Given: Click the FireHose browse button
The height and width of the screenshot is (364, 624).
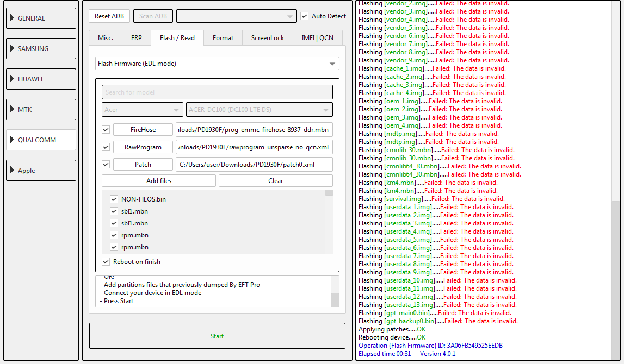Looking at the screenshot, I should pos(143,129).
